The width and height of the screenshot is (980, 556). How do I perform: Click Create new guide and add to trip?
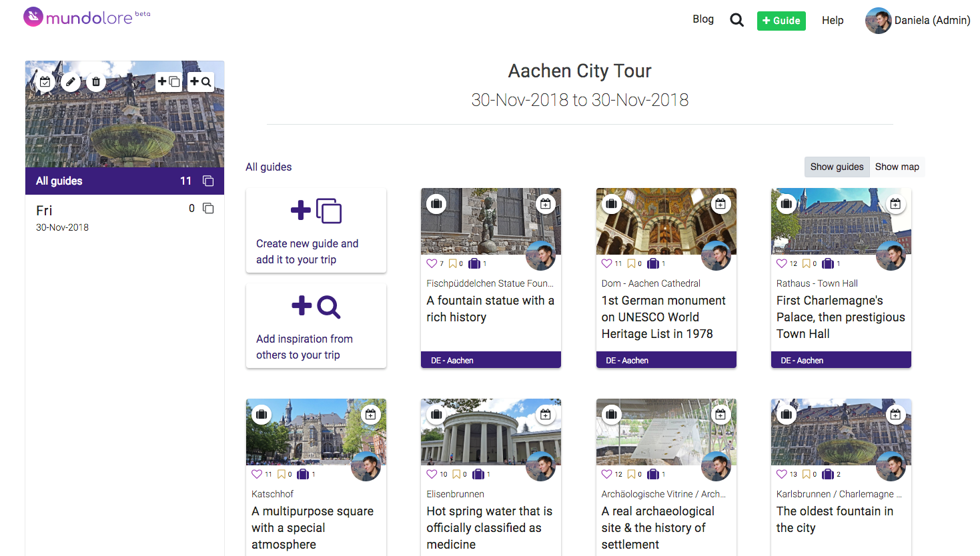tap(316, 231)
